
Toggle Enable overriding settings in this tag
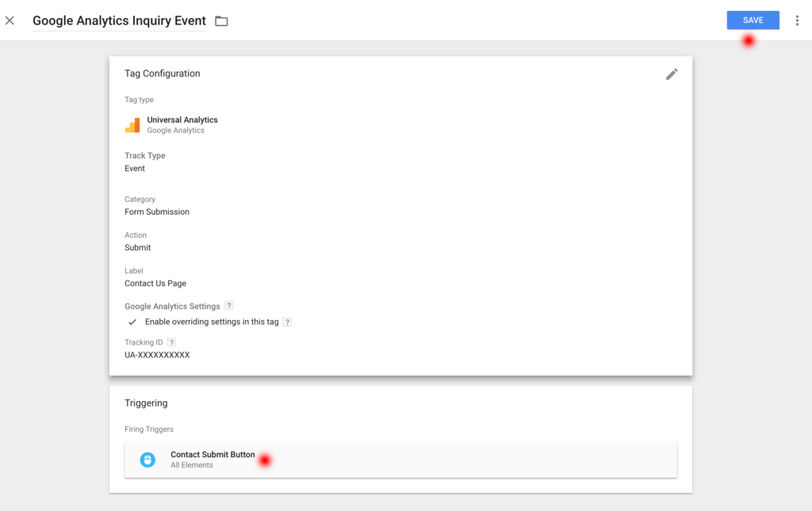coord(132,322)
